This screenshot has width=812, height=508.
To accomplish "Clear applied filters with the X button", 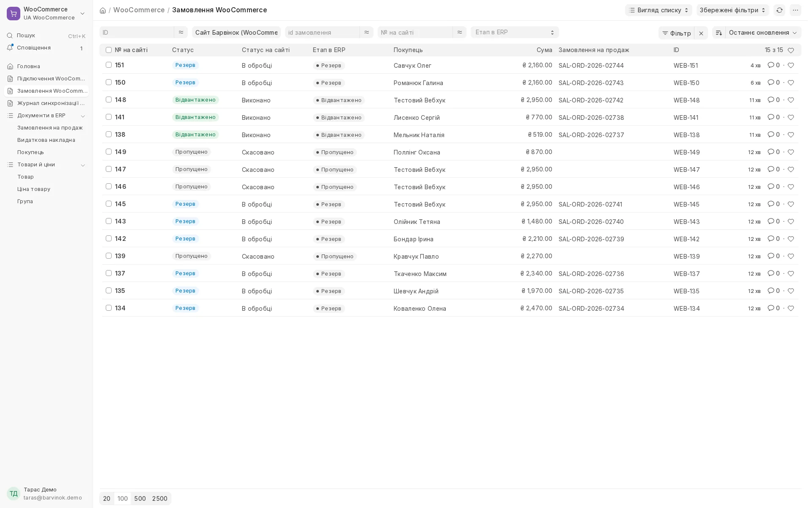I will click(701, 33).
